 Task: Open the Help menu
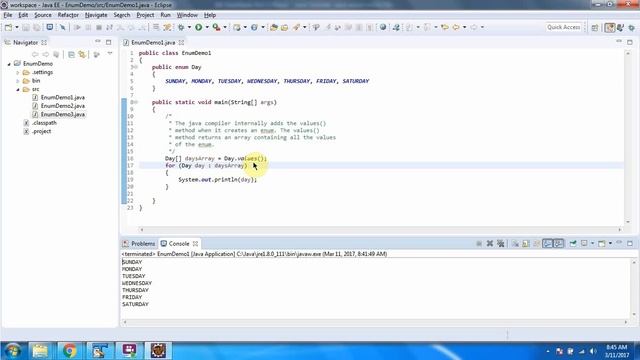[x=210, y=15]
